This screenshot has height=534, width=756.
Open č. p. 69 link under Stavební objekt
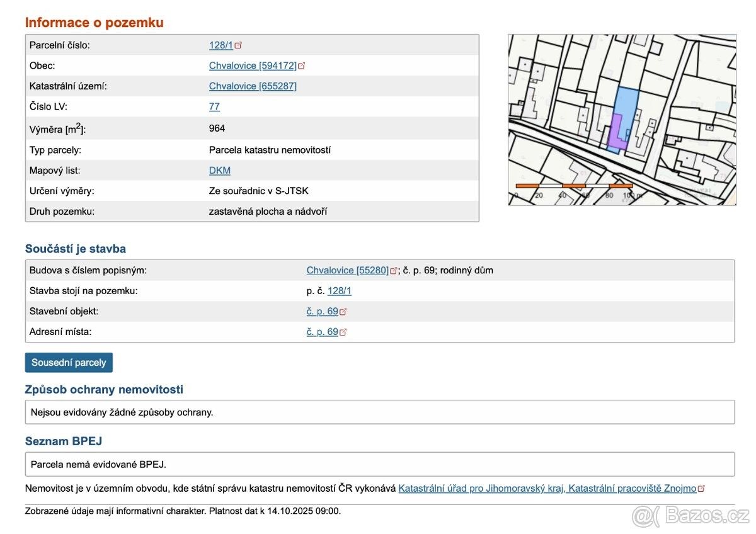322,312
